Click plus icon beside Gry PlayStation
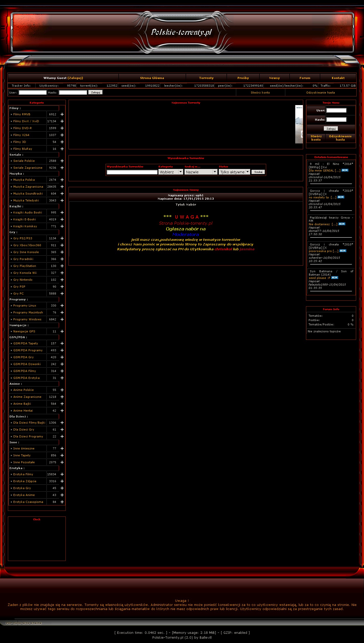The image size is (364, 643). (x=62, y=266)
